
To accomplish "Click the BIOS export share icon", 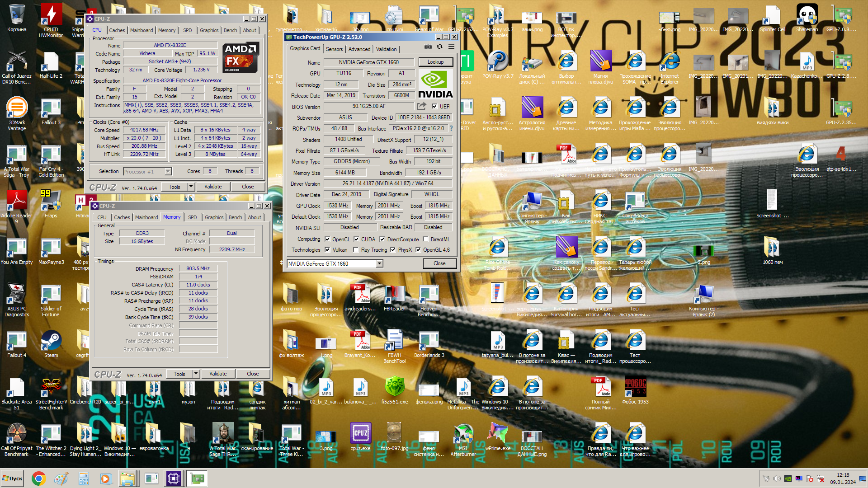I will [x=421, y=106].
